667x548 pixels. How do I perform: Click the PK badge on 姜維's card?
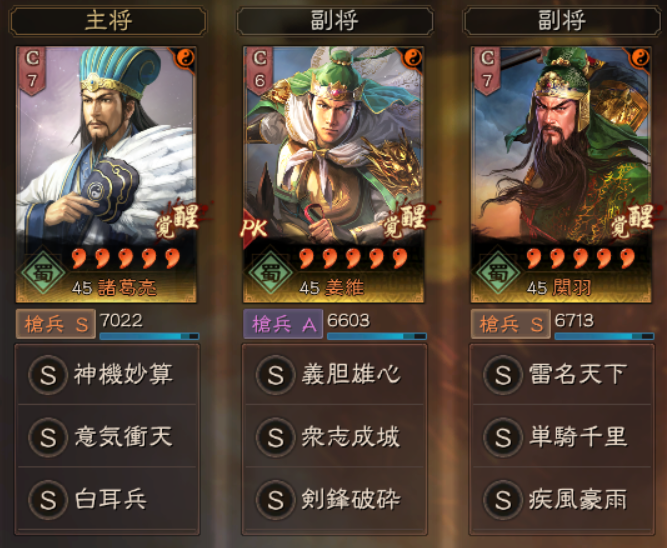tap(254, 229)
